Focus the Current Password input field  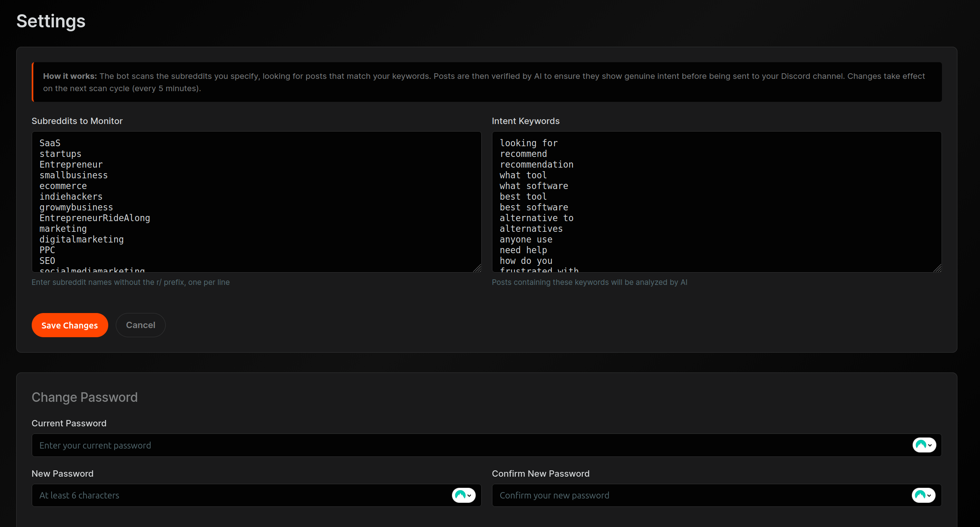tap(396, 445)
